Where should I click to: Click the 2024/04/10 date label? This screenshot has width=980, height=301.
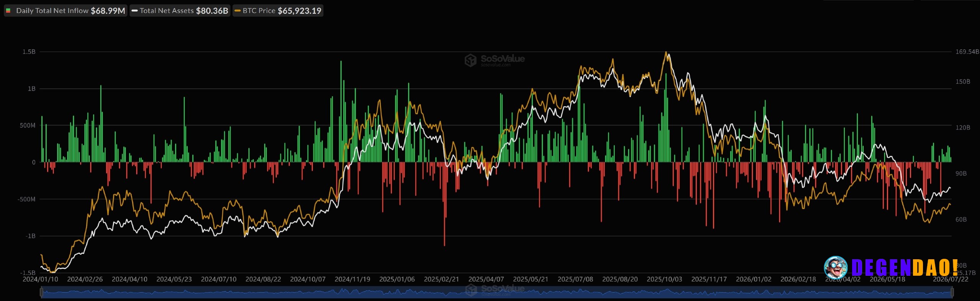(129, 279)
